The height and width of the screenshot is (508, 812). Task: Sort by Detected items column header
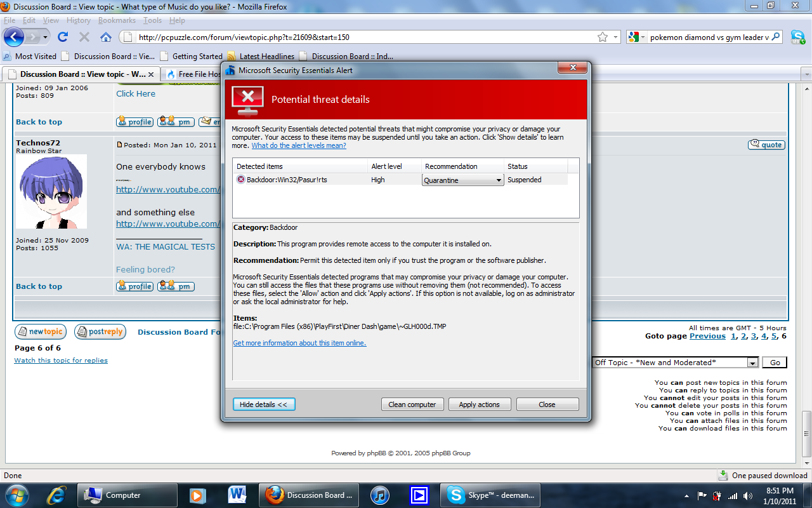point(300,166)
